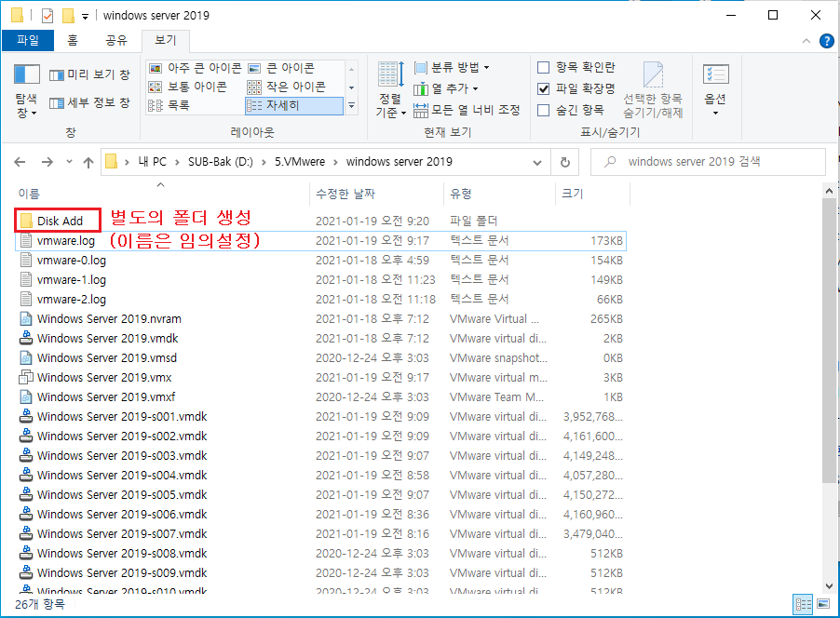Collapse the ribbon with the chevron
This screenshot has height=618, width=840.
806,41
